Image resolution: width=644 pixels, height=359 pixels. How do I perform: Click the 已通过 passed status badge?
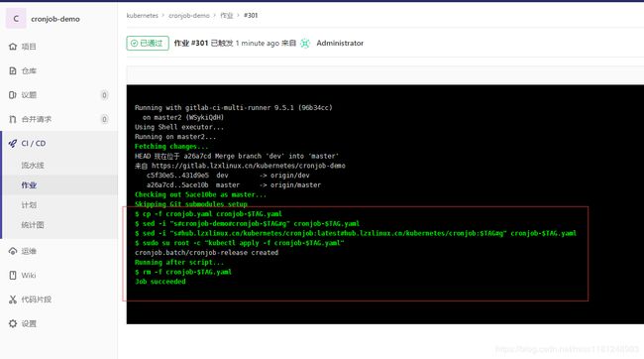pos(148,44)
